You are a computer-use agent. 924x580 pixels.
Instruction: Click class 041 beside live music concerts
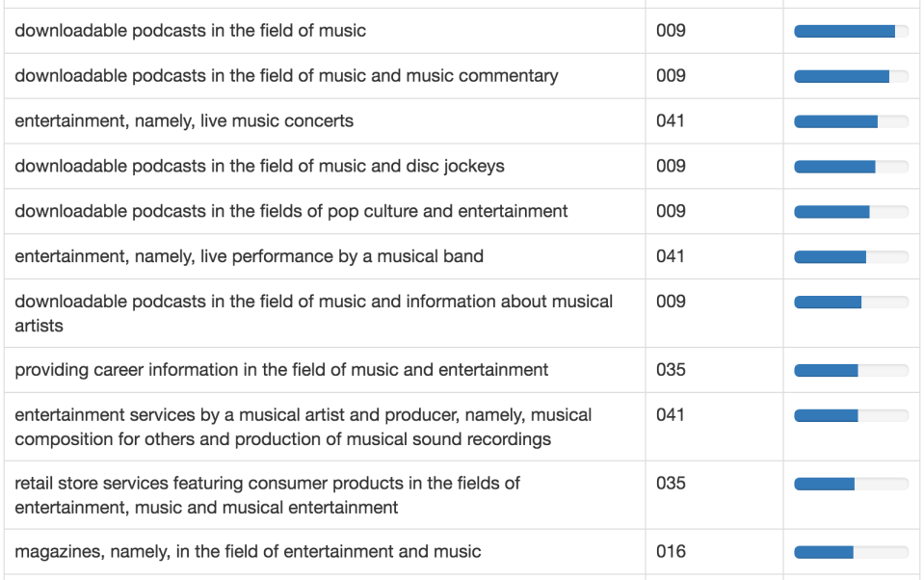pyautogui.click(x=671, y=121)
